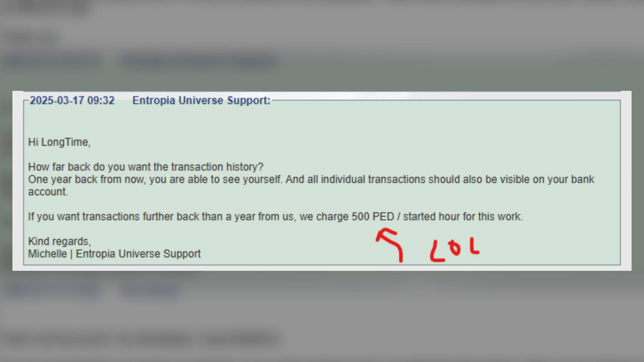This screenshot has height=362, width=644.
Task: Open first blurred blue link below message
Action: 52,290
